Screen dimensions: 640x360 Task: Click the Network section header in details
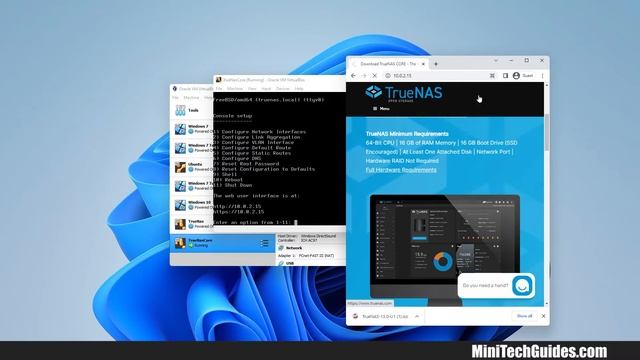click(x=294, y=248)
